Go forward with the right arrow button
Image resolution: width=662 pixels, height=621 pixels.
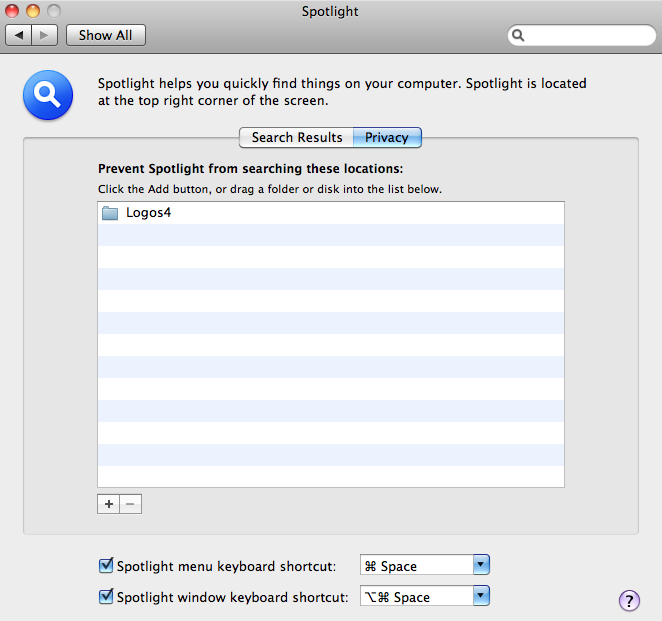click(44, 35)
